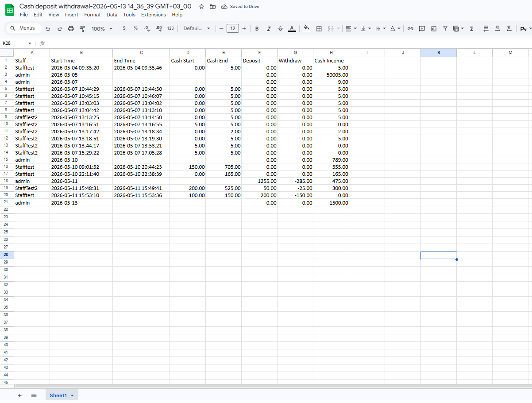Open more number formats (123)

(170, 28)
